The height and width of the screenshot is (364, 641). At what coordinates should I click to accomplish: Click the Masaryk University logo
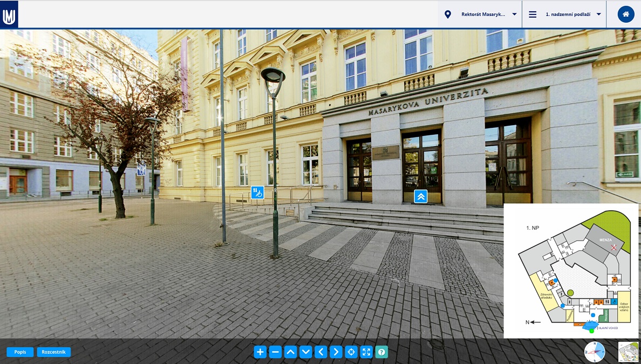click(x=9, y=15)
